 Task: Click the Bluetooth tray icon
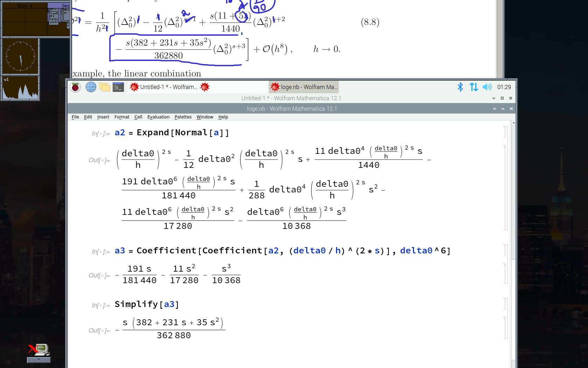pos(460,87)
